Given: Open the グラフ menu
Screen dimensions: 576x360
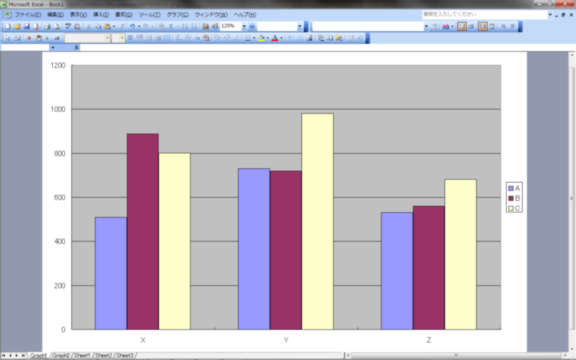Looking at the screenshot, I should click(x=177, y=15).
